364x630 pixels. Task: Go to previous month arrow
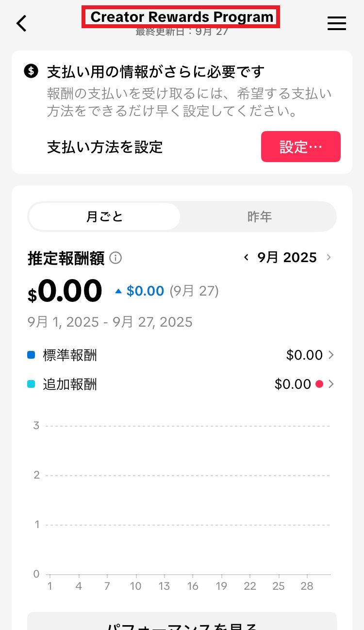247,257
